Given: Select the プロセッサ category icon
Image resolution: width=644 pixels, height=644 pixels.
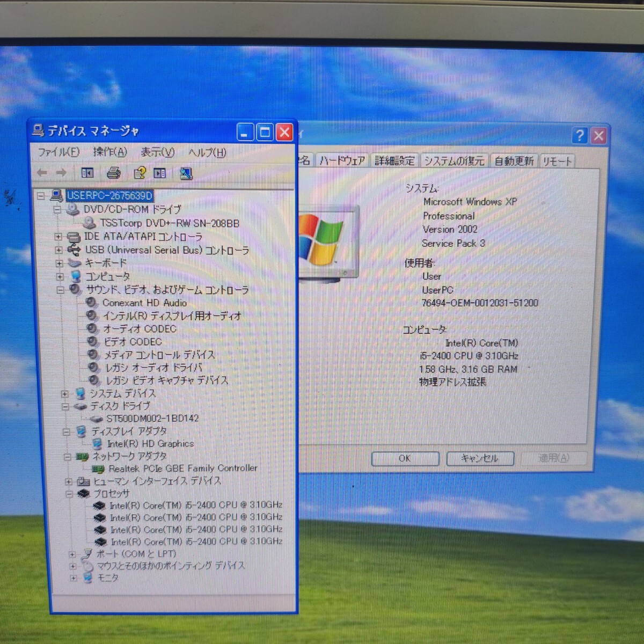Looking at the screenshot, I should [83, 494].
